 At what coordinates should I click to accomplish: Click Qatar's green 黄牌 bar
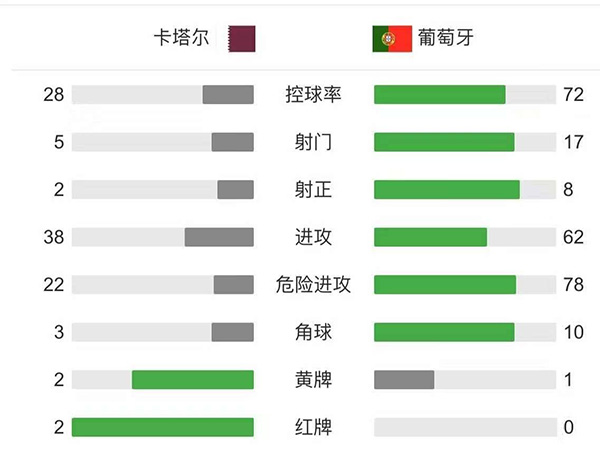(x=192, y=380)
